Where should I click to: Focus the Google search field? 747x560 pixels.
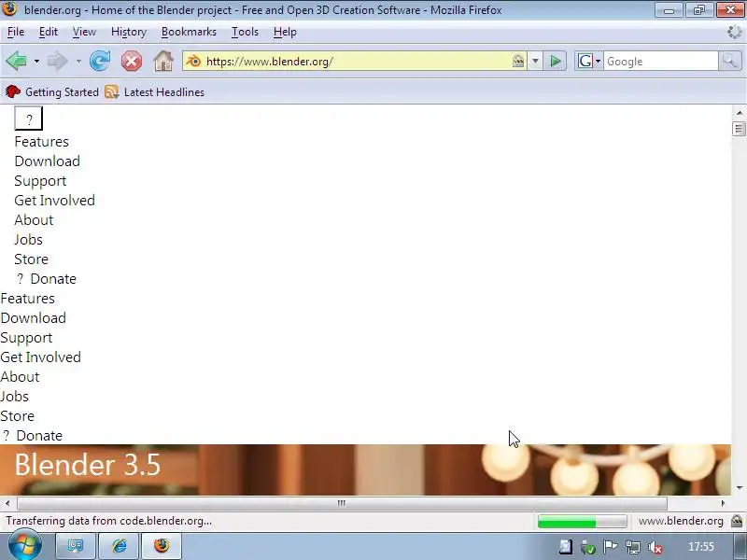(660, 62)
